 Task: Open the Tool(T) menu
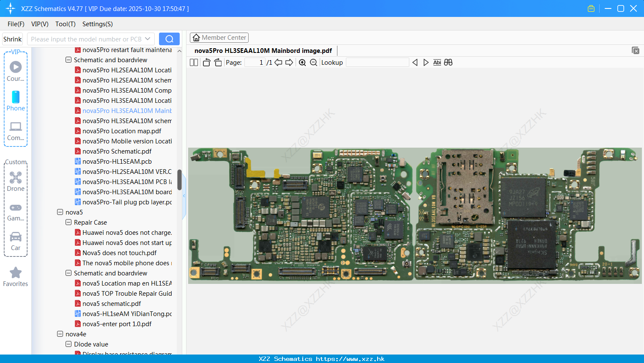click(x=66, y=24)
